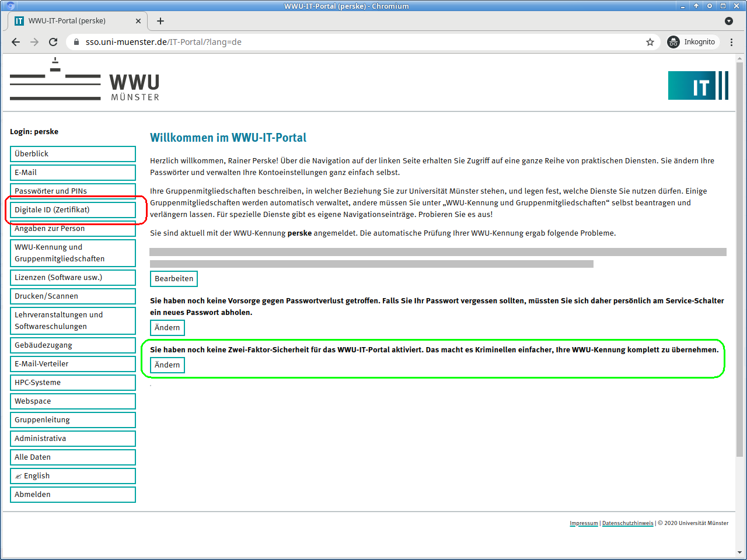
Task: Open the Datenschutzhinweis link
Action: (627, 523)
